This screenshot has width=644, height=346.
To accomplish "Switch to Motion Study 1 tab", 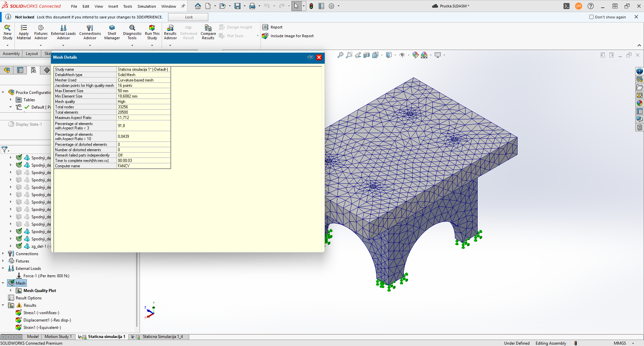I will pyautogui.click(x=58, y=337).
